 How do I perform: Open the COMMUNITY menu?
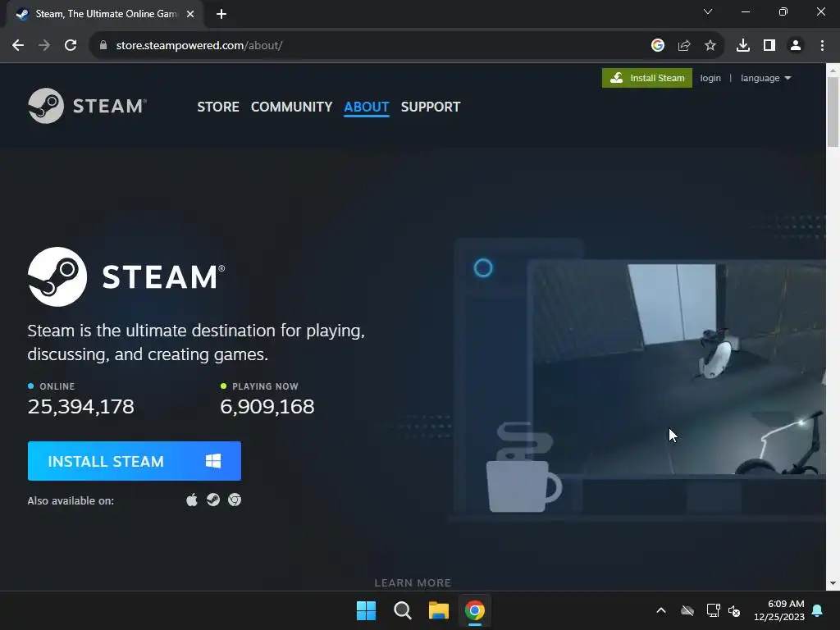291,107
